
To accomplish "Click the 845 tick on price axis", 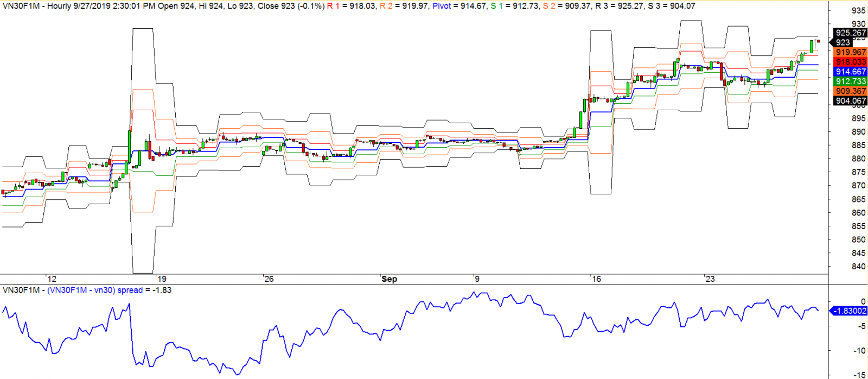I will click(859, 253).
